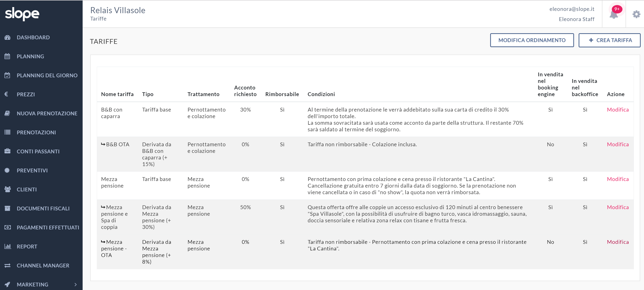Click the euro Prezzi icon
This screenshot has height=290, width=644.
tap(7, 94)
